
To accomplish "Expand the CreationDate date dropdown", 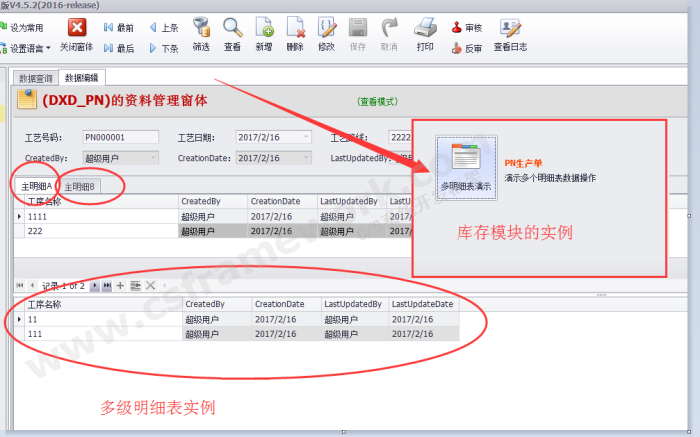I will coord(306,158).
